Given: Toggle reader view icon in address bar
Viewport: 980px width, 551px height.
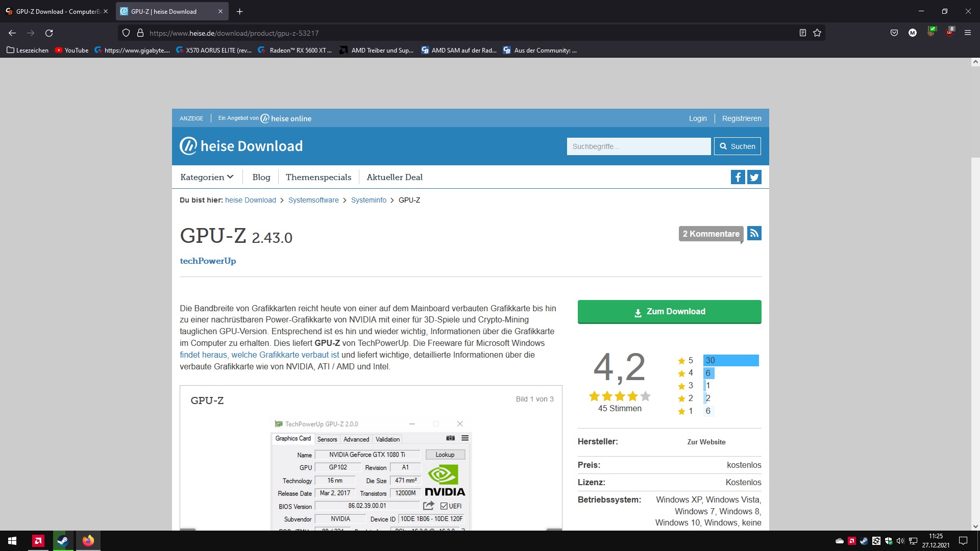Looking at the screenshot, I should [x=802, y=33].
